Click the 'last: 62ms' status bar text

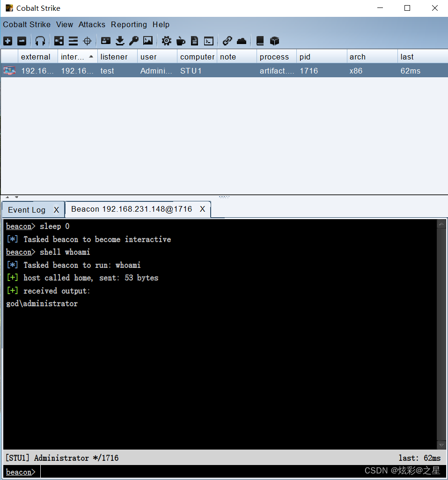click(x=419, y=458)
